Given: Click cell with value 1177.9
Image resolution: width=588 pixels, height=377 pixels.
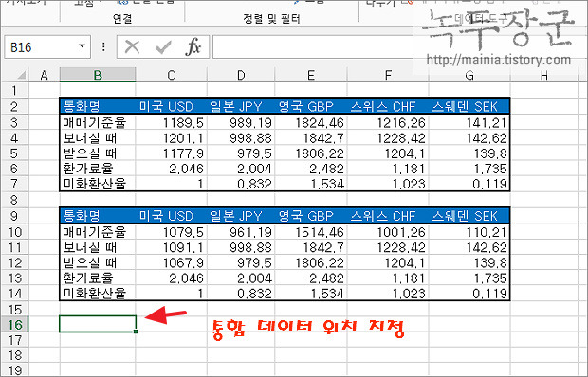Looking at the screenshot, I should click(x=171, y=153).
